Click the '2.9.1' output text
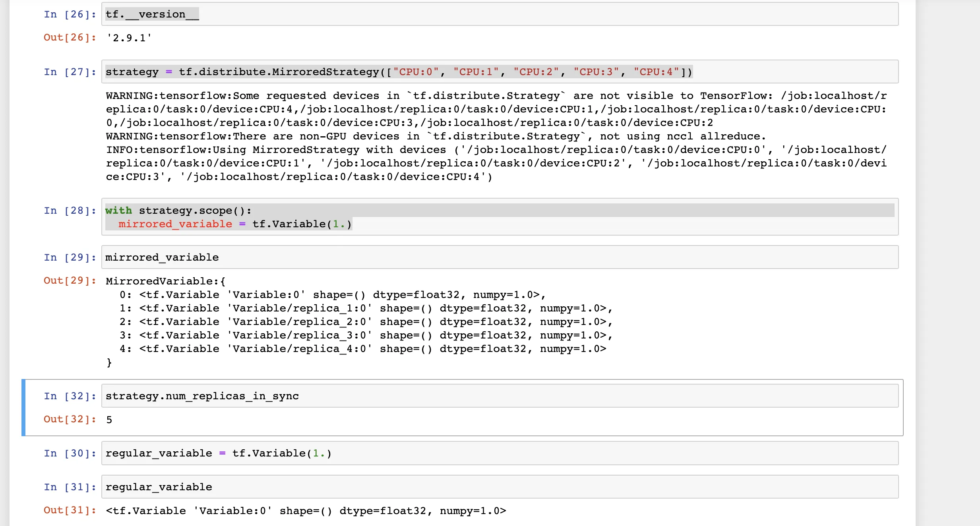The image size is (980, 526). [129, 38]
